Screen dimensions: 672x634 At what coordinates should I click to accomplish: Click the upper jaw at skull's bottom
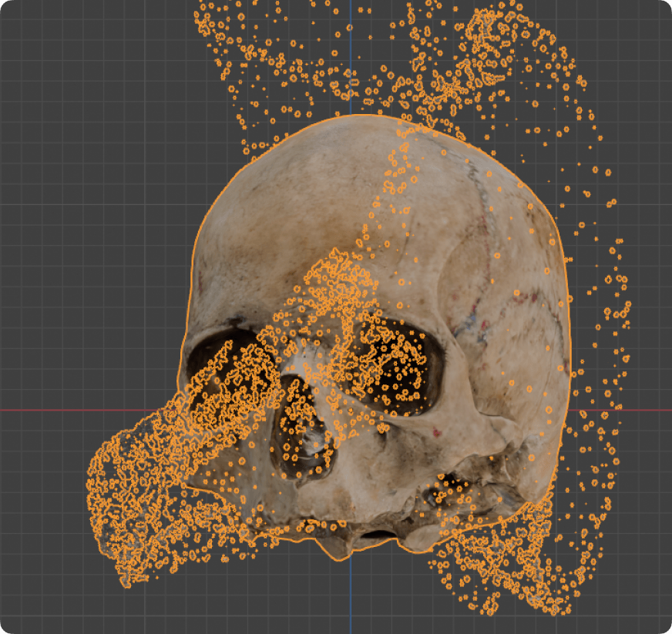[362, 532]
